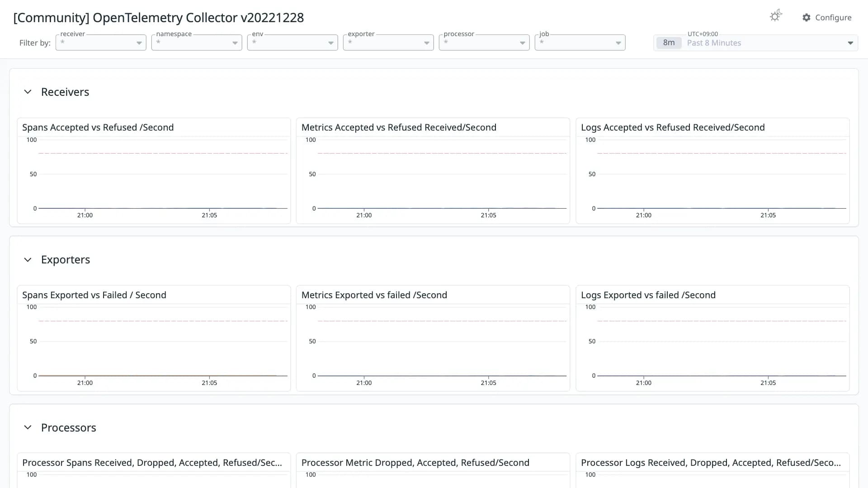
Task: Click the Logs Exported vs failed /Second title
Action: coord(648,295)
